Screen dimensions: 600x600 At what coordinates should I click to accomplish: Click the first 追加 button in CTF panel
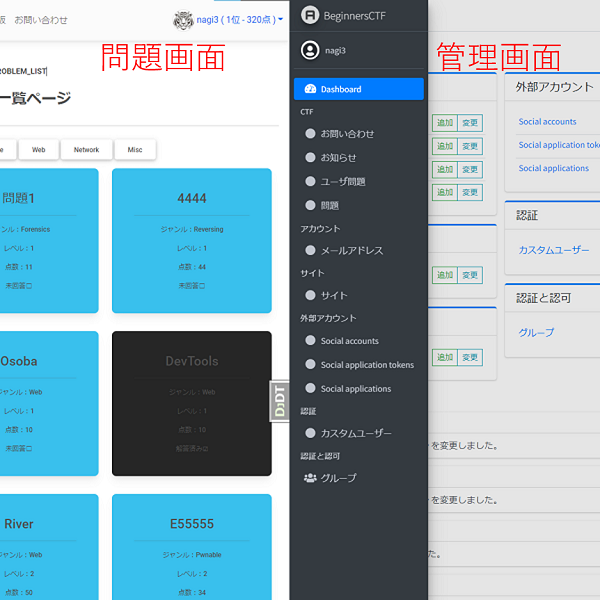pos(444,123)
